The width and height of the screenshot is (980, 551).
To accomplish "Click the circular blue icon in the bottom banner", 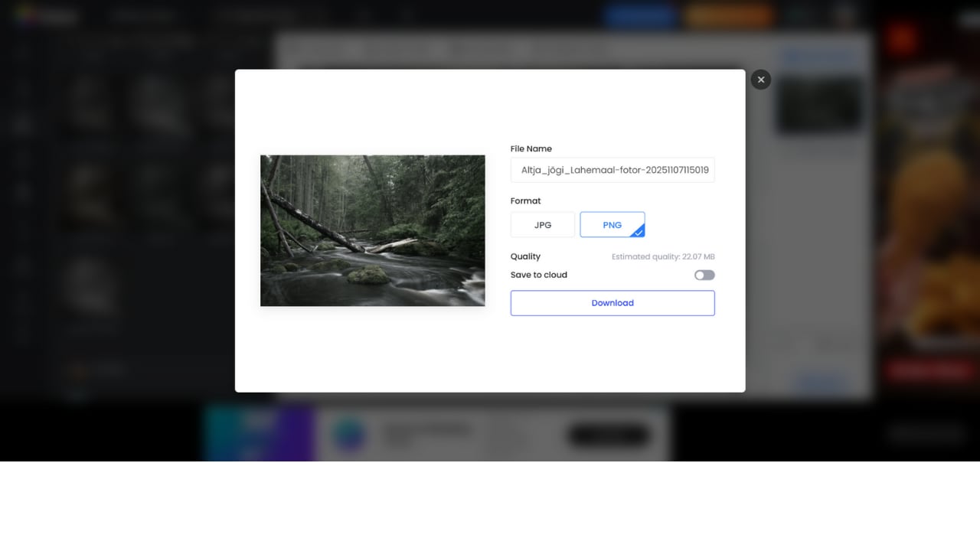I will (x=349, y=435).
